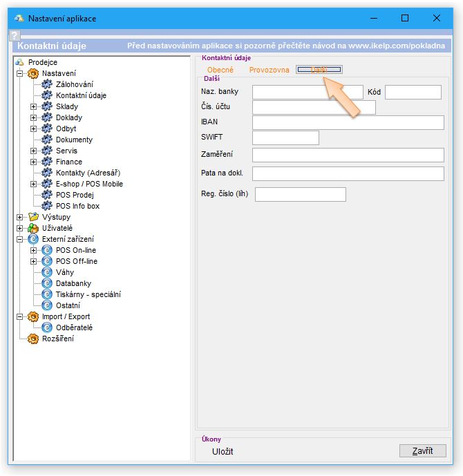Select the Tiskárny - speciální item
The image size is (463, 476).
(x=88, y=294)
